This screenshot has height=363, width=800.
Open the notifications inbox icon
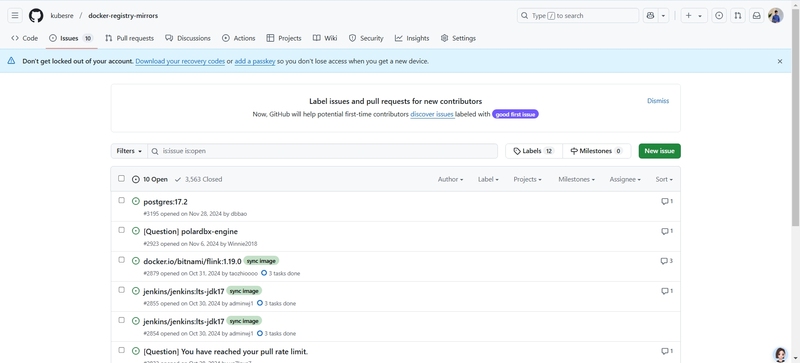coord(757,16)
